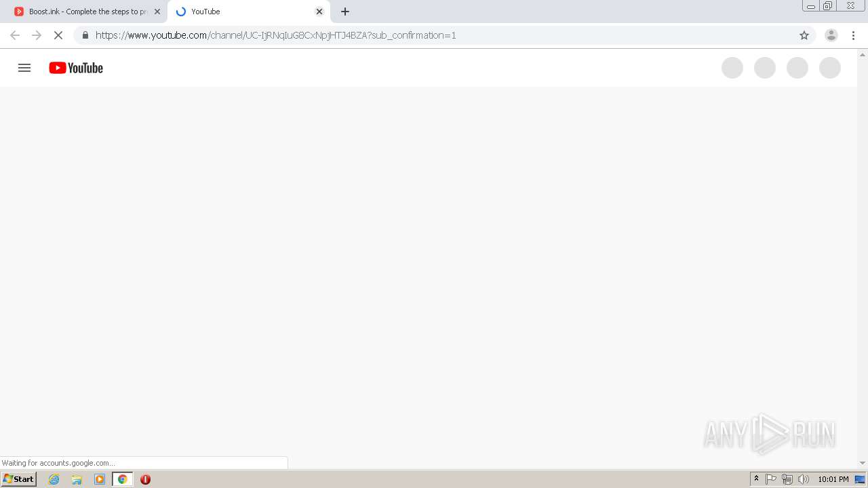Go forward to next page
Viewport: 868px width, 488px height.
pyautogui.click(x=37, y=35)
